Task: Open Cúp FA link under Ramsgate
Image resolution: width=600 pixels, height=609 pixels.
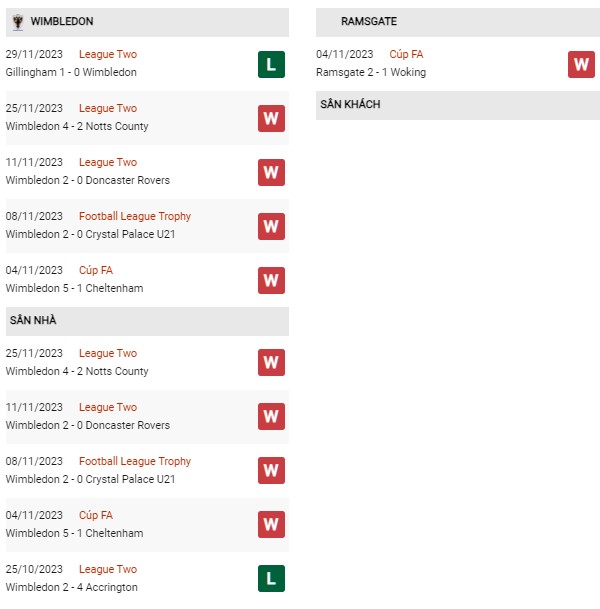Action: [406, 54]
